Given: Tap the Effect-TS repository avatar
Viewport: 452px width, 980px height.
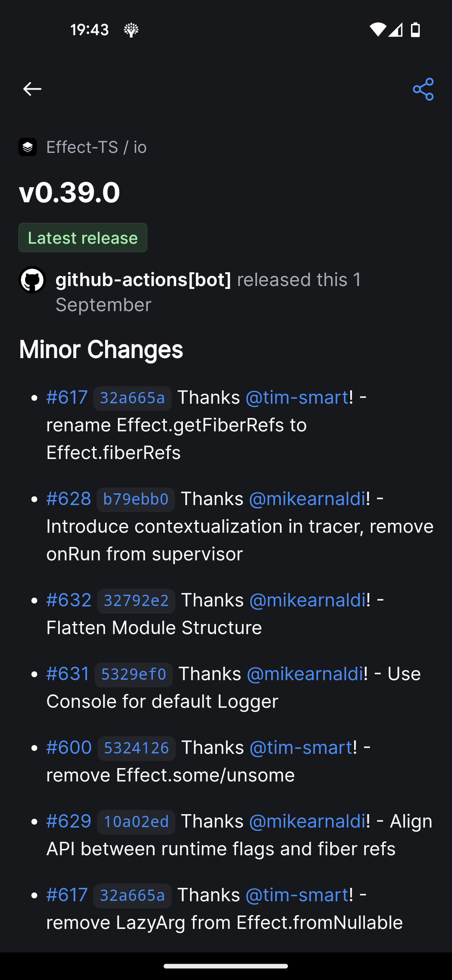Looking at the screenshot, I should point(28,147).
